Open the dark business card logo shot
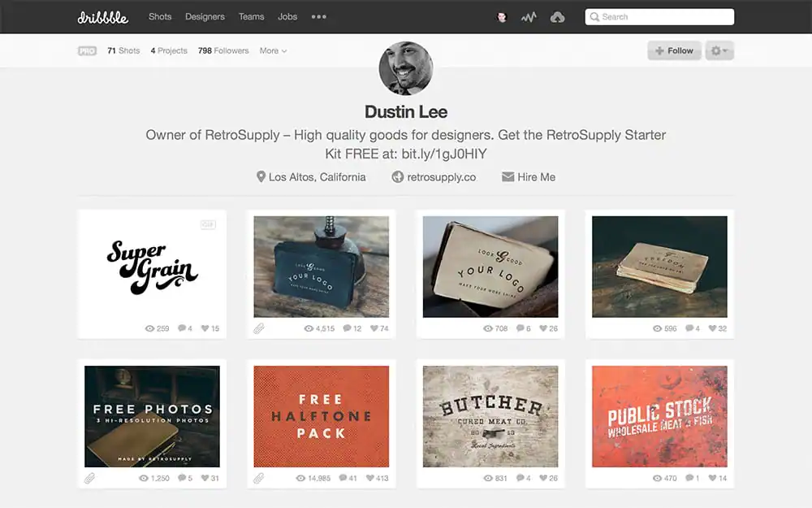This screenshot has width=812, height=508. [321, 267]
